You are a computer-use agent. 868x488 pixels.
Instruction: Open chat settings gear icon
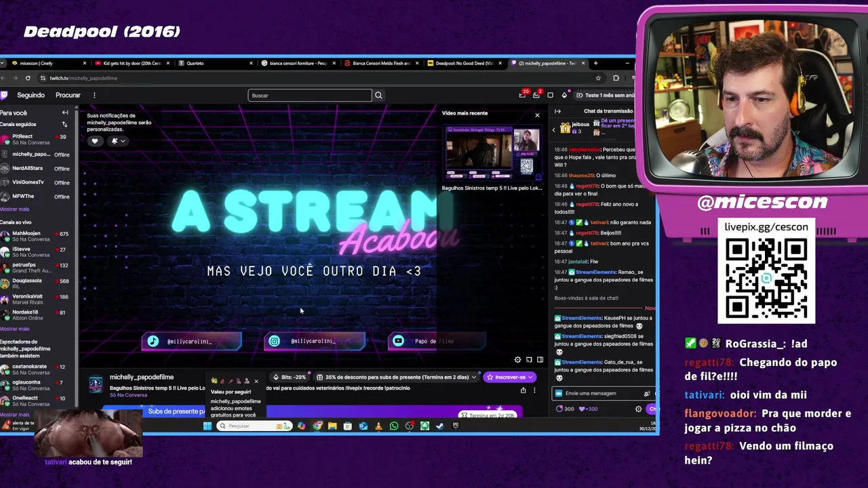pyautogui.click(x=638, y=409)
